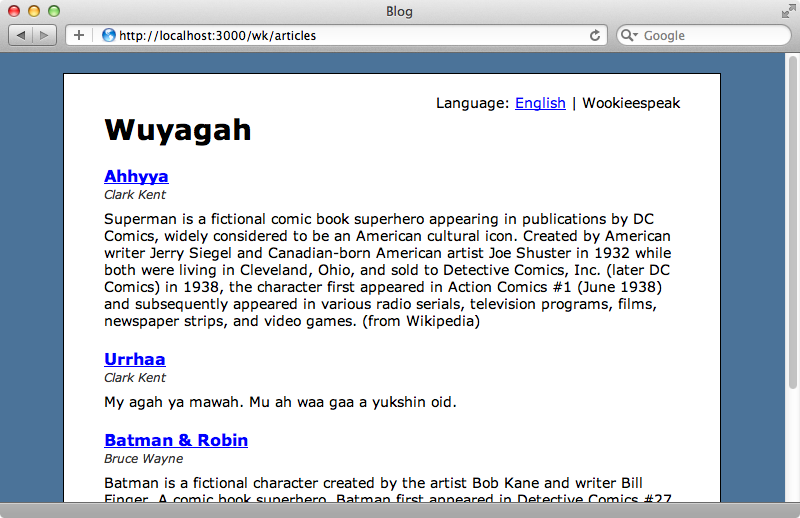
Task: Close the window with red button
Action: coord(14,11)
